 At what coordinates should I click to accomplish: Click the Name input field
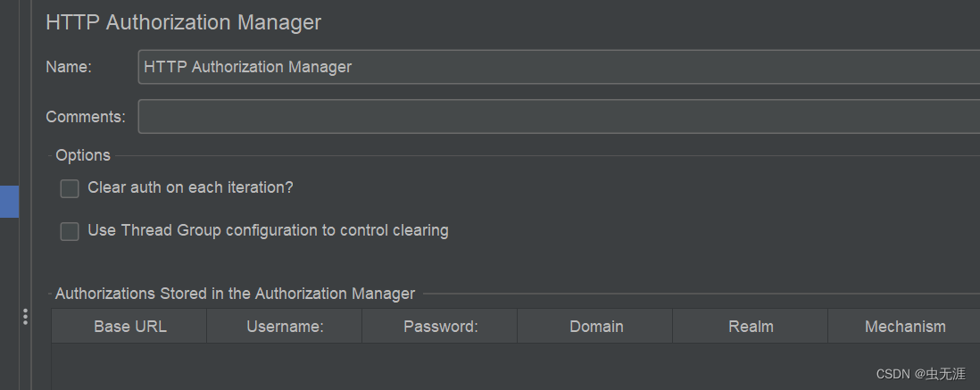click(x=558, y=67)
